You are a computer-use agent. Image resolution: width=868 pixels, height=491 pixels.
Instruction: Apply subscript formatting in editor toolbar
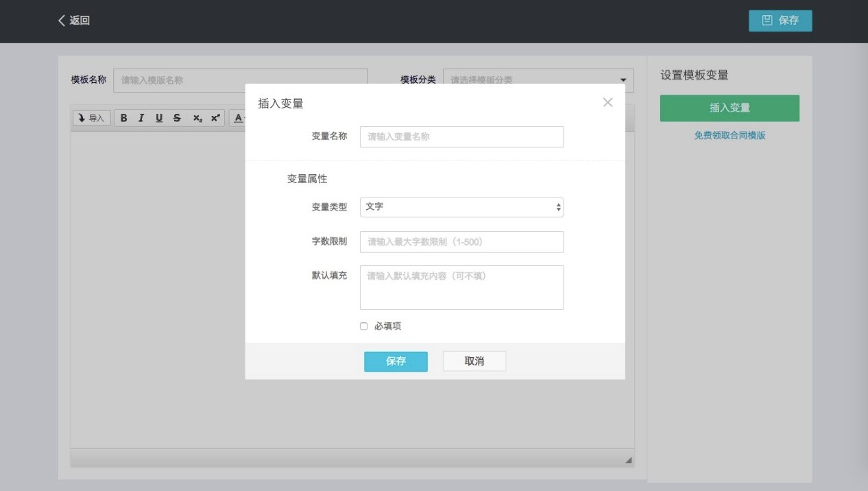click(197, 118)
